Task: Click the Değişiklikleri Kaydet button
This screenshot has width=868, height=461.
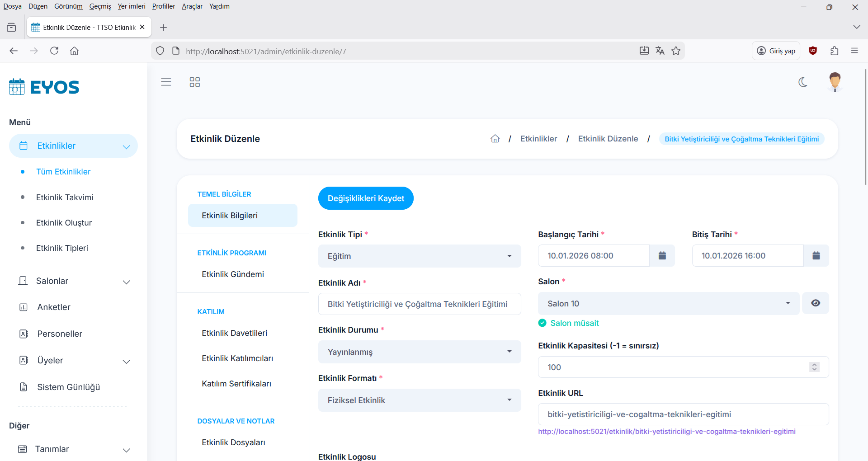Action: 366,198
